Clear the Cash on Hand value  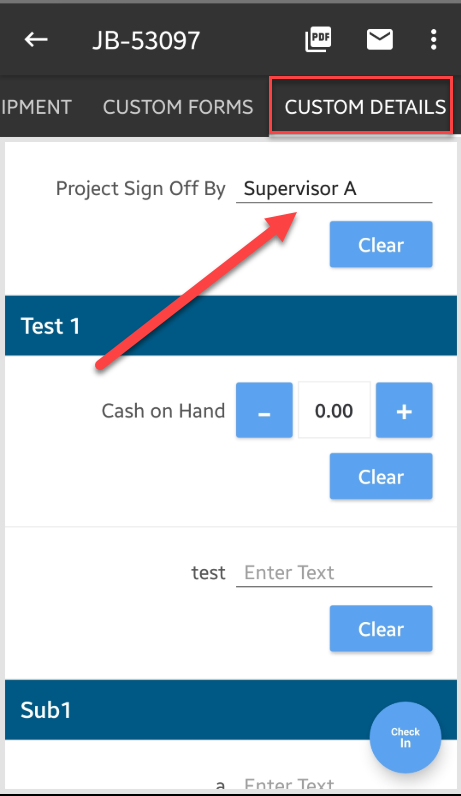tap(381, 476)
